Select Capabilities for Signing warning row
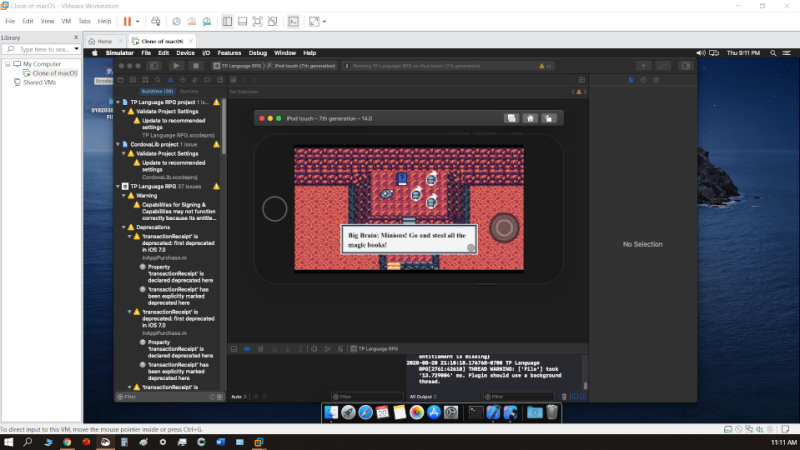800x450 pixels. (x=176, y=211)
